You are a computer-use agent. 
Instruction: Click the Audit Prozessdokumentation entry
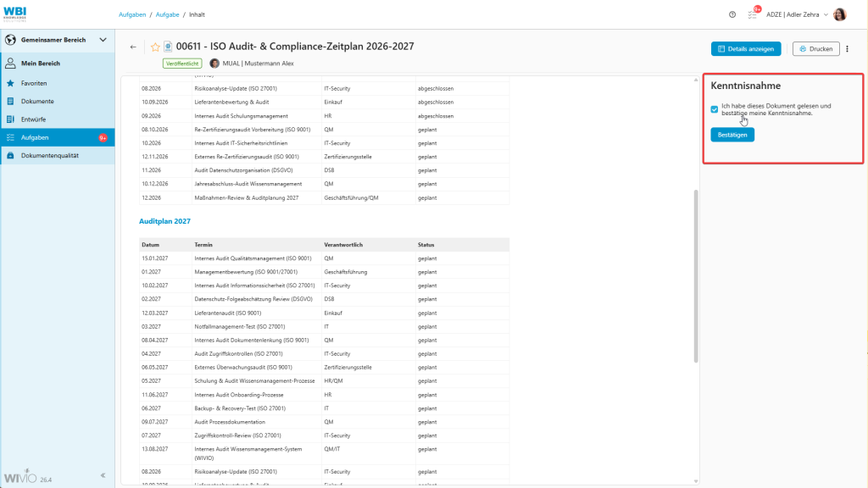point(230,422)
